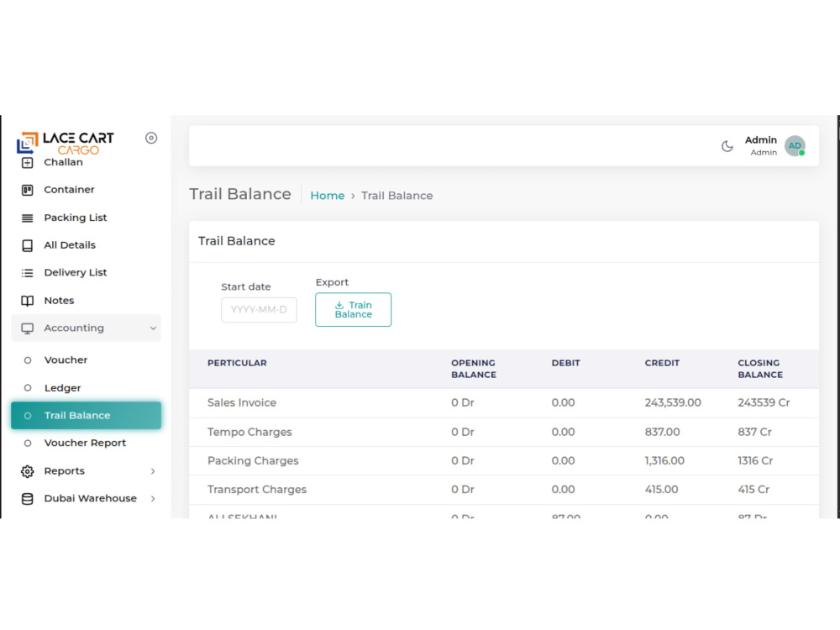This screenshot has width=840, height=630.
Task: Click the All Details book icon
Action: click(x=28, y=245)
